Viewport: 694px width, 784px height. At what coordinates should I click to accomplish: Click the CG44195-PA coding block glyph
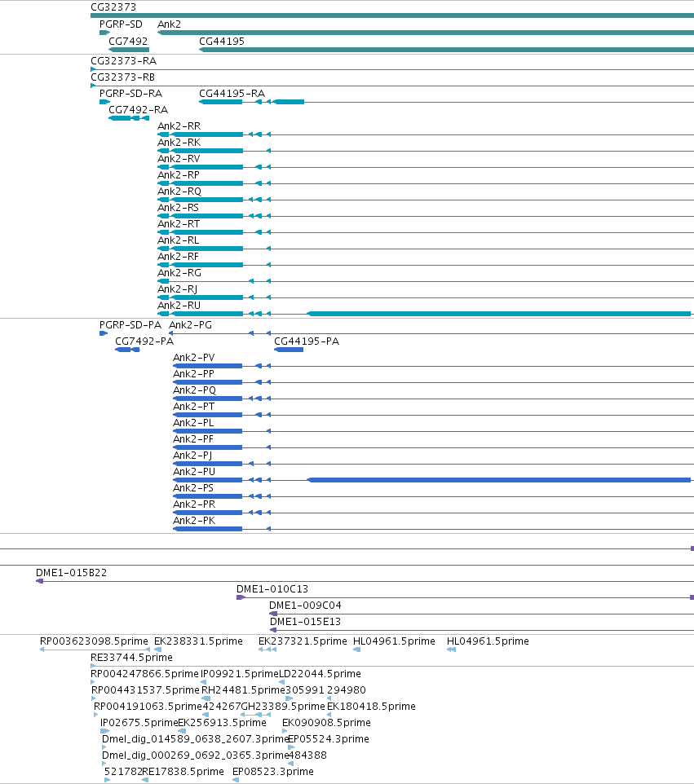click(x=289, y=350)
